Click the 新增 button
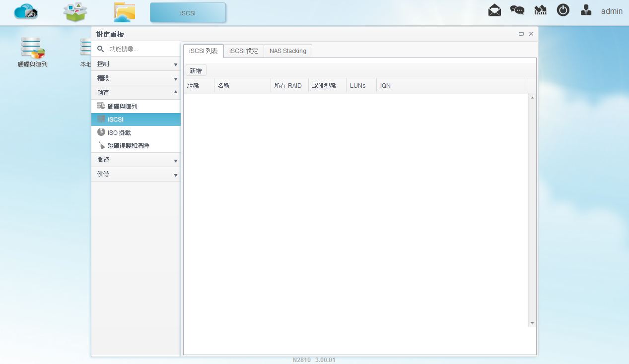Image resolution: width=629 pixels, height=364 pixels. 196,70
